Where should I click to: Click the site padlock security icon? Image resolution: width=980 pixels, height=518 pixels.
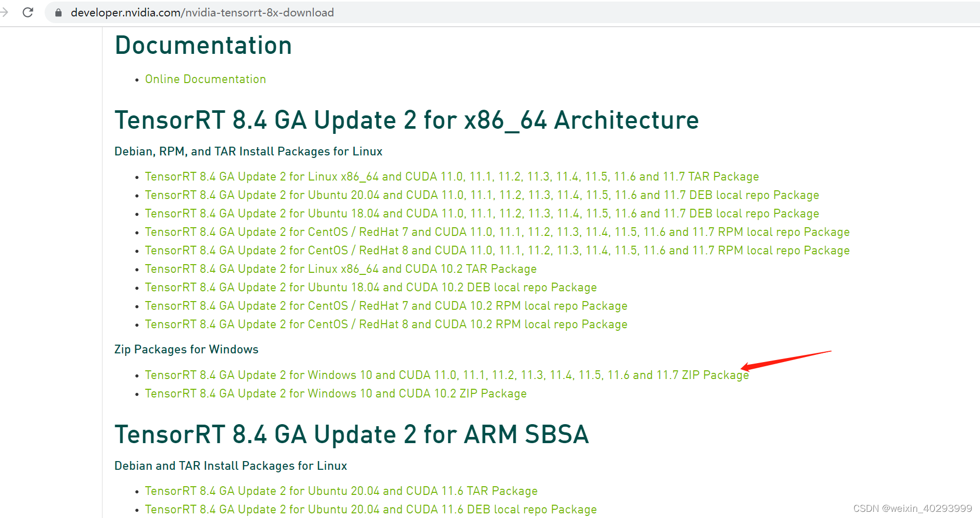pyautogui.click(x=58, y=13)
